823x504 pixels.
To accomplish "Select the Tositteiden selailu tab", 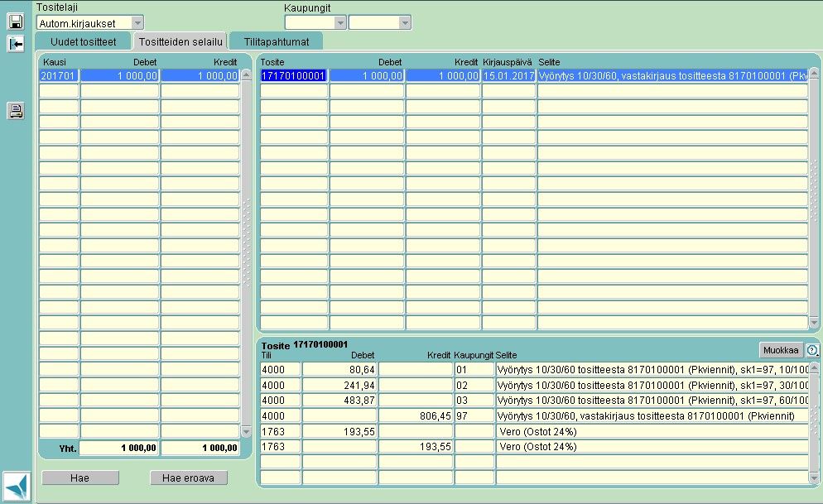I will [x=180, y=42].
